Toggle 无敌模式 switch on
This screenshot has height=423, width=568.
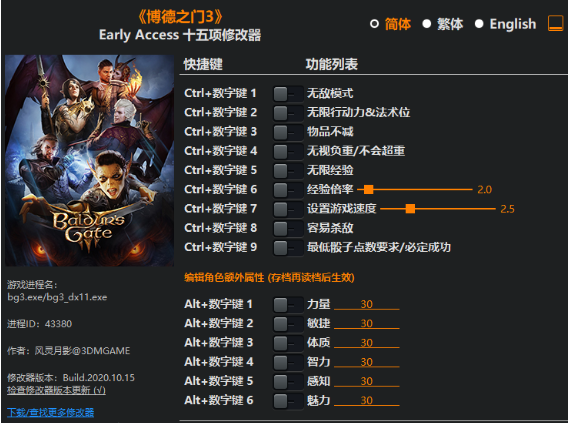pos(288,94)
